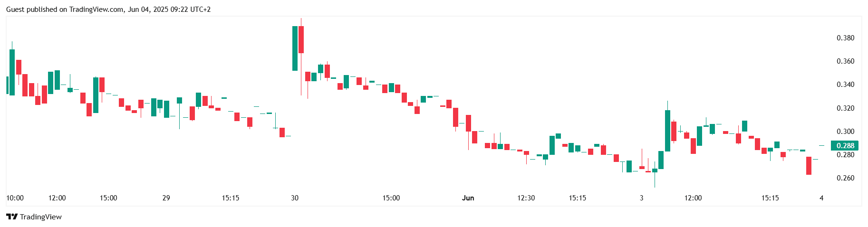Select the 0.340 price scale label
Screen dimensions: 868x227
click(x=845, y=85)
